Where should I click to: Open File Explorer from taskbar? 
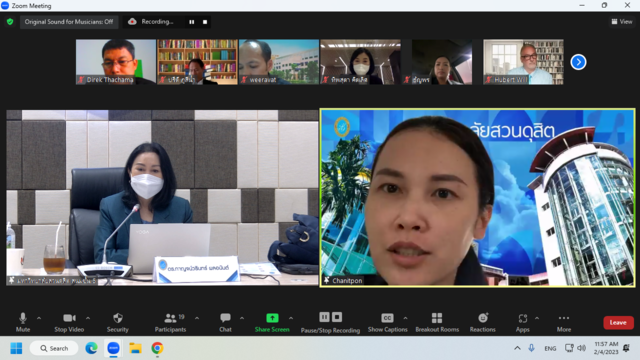tap(136, 348)
